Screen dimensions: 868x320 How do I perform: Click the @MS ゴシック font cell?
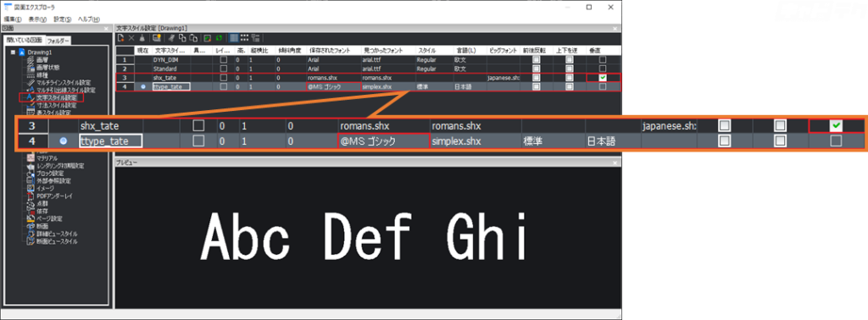333,86
